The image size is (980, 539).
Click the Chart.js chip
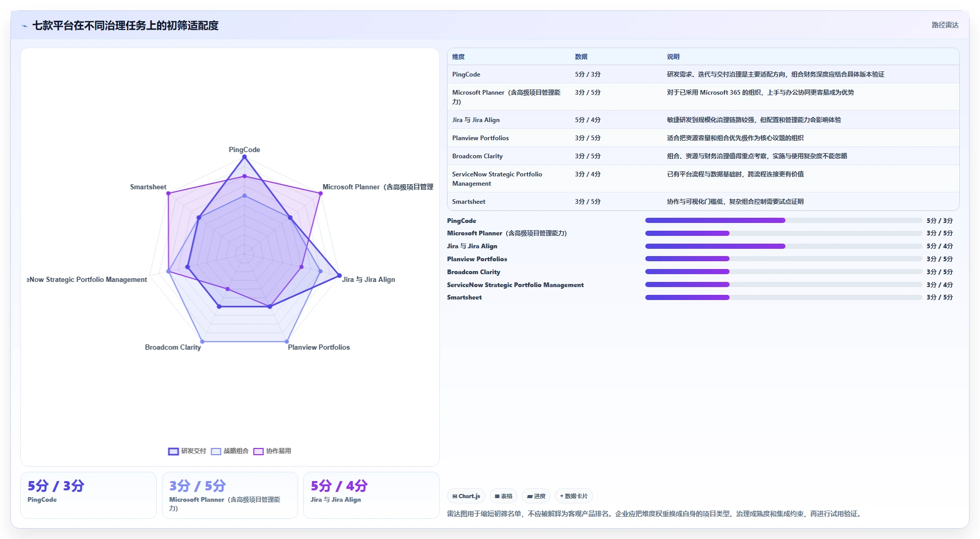(x=466, y=496)
